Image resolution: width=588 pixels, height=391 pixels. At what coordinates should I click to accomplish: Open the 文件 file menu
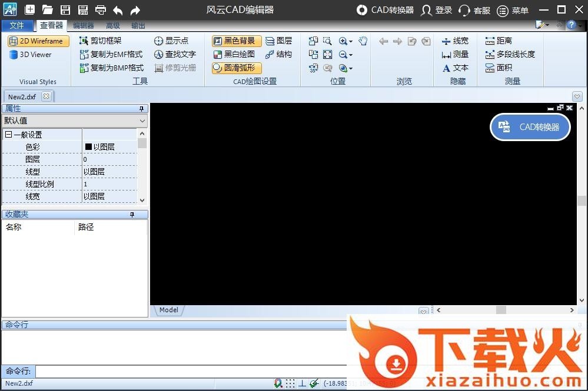click(17, 26)
